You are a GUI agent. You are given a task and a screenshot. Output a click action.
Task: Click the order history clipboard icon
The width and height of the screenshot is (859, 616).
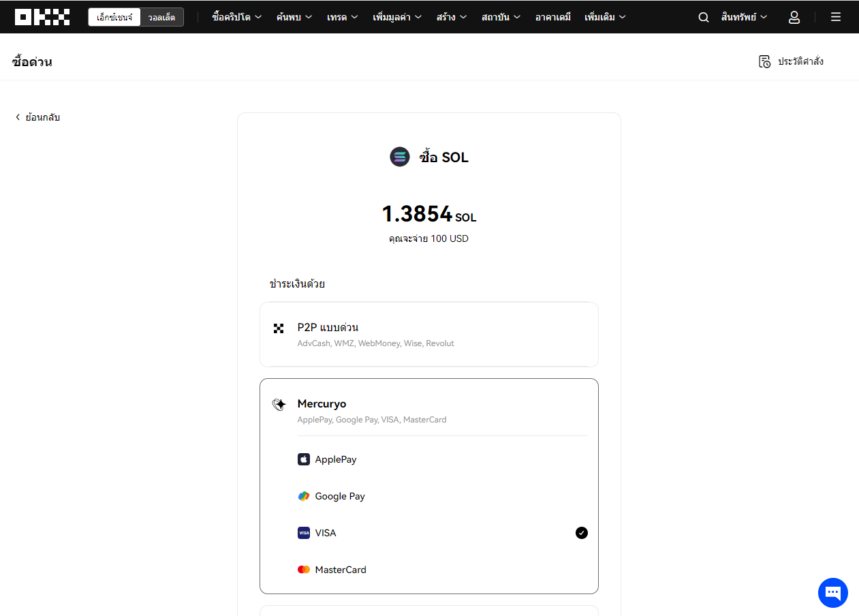click(764, 61)
